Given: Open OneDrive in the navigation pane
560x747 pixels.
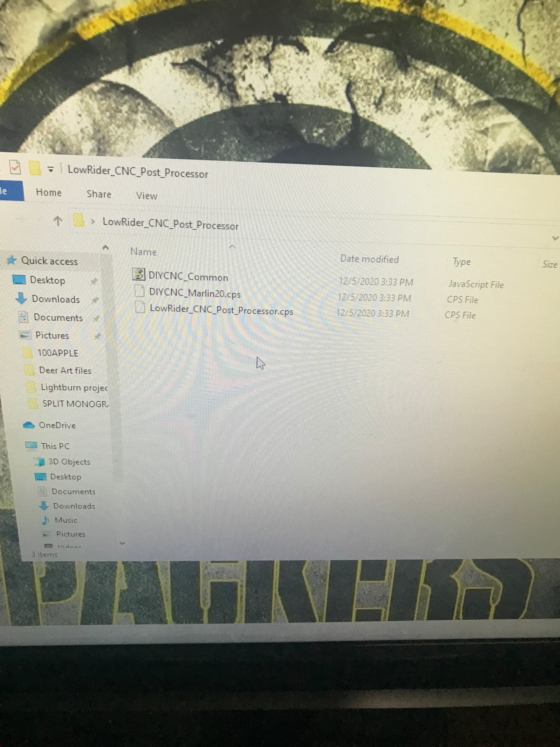Looking at the screenshot, I should click(57, 425).
